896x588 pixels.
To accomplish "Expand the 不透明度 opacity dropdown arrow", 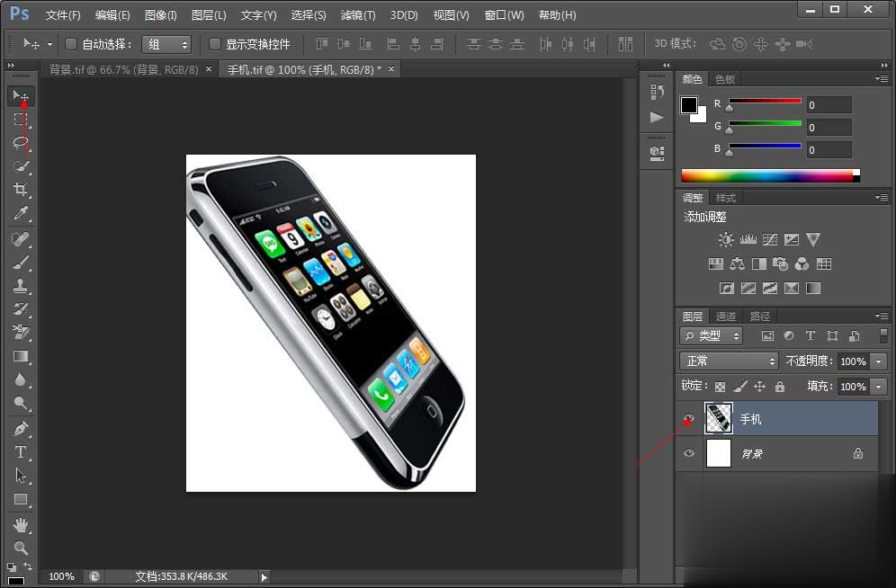I will click(878, 361).
